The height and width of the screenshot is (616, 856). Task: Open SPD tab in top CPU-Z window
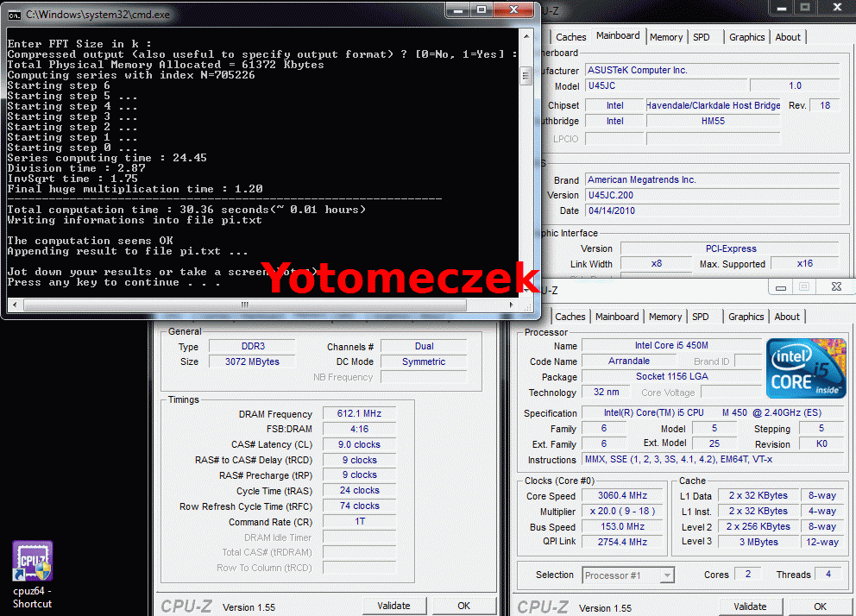point(702,37)
